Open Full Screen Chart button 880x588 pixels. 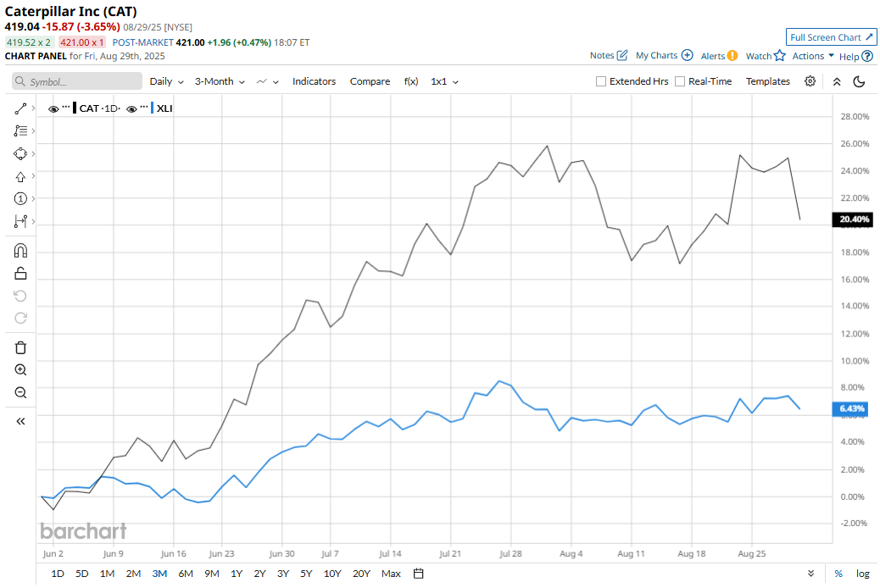831,37
